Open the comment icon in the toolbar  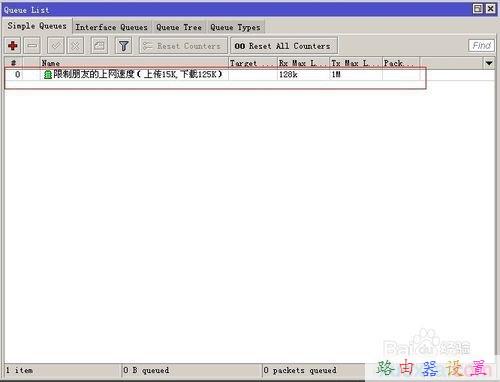99,46
